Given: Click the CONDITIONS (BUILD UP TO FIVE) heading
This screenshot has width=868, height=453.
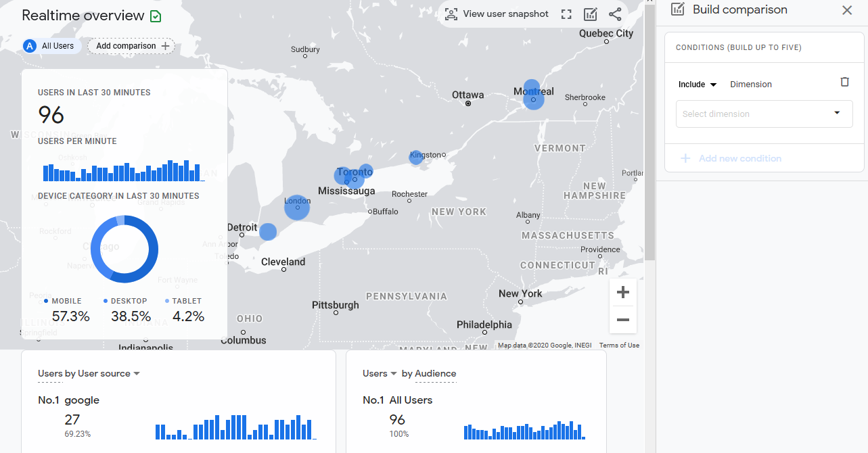Looking at the screenshot, I should (739, 48).
